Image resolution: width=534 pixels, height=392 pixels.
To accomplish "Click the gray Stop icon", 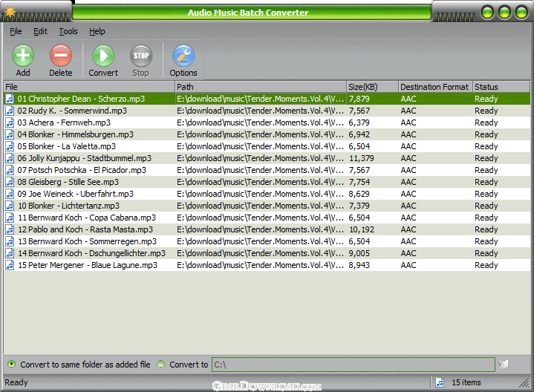I will tap(140, 56).
